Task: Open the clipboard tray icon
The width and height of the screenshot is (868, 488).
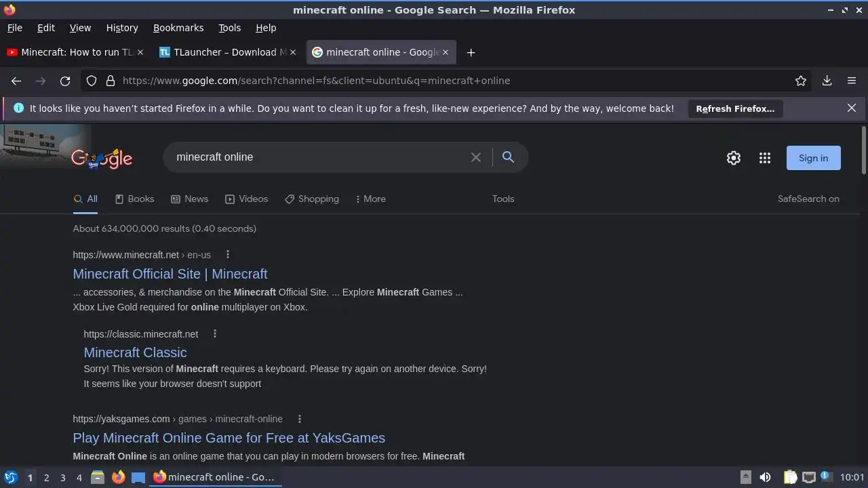Action: tap(790, 477)
